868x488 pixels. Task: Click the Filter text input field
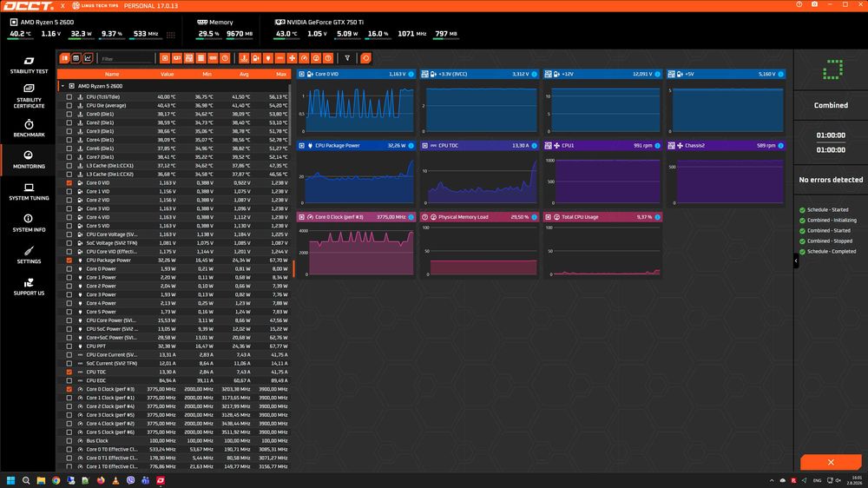127,58
